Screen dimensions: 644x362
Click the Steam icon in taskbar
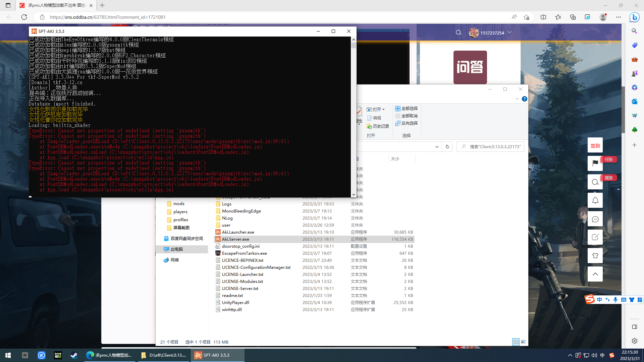[74, 355]
